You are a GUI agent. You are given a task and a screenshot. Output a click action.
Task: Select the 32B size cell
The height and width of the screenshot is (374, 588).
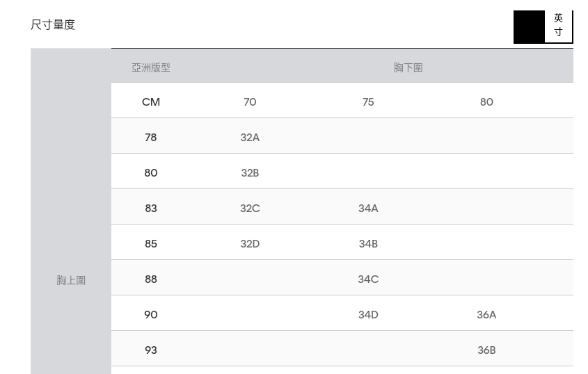(x=250, y=173)
